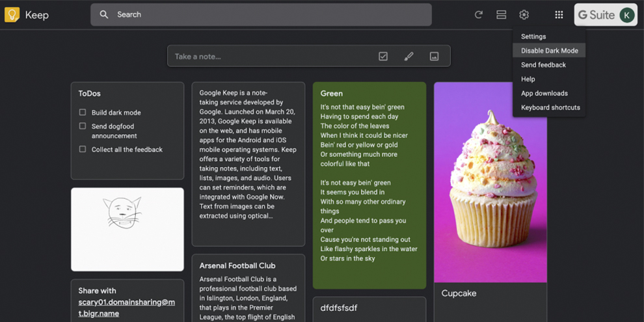The image size is (644, 322).
Task: Click 'It's not easy bein' green' line
Action: pyautogui.click(x=356, y=183)
